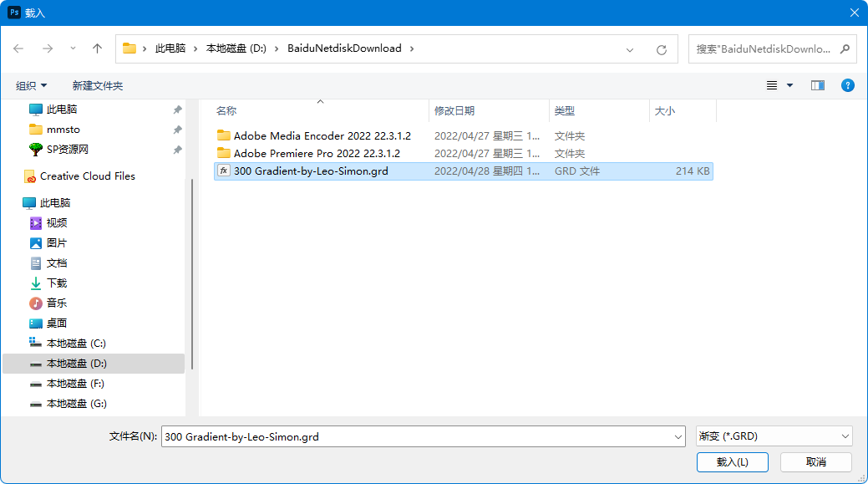
Task: Select 本地磁盘 (F:) drive
Action: point(75,383)
